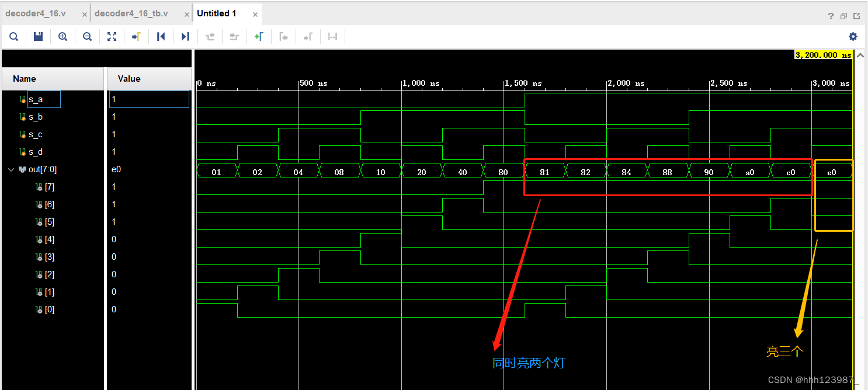The width and height of the screenshot is (868, 390).
Task: Click bus segment value 01
Action: coord(217,172)
